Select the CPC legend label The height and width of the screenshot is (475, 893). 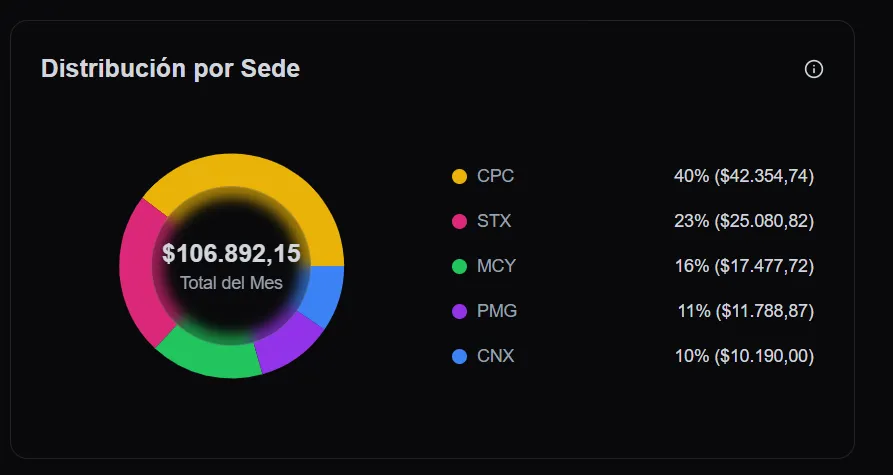[x=495, y=176]
